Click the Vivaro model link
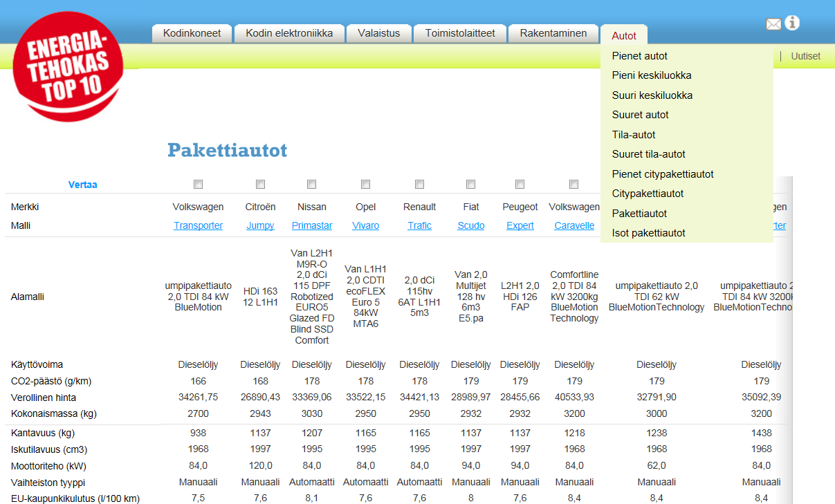 click(366, 225)
